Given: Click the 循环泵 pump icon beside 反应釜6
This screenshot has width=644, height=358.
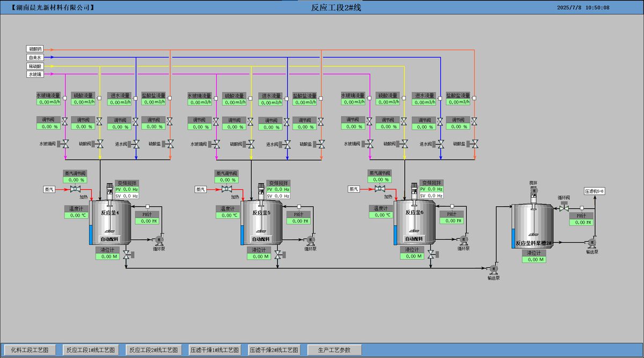Looking at the screenshot, I should 463,239.
